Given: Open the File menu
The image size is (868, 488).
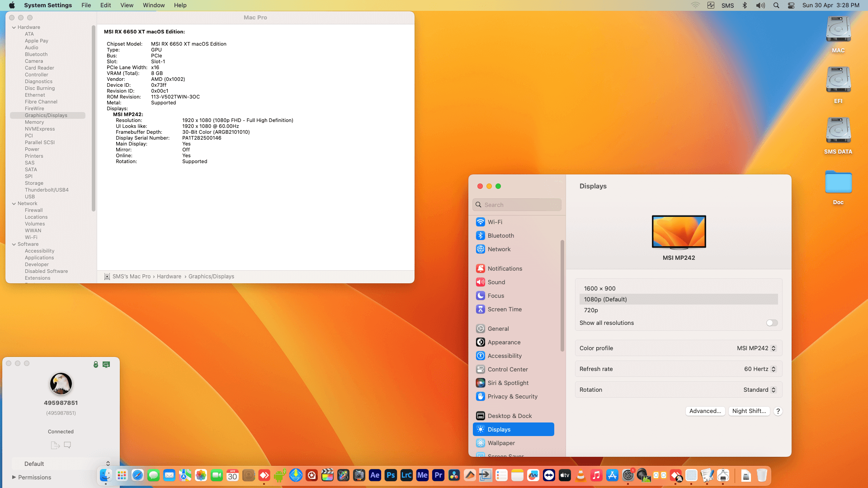Looking at the screenshot, I should [x=86, y=5].
